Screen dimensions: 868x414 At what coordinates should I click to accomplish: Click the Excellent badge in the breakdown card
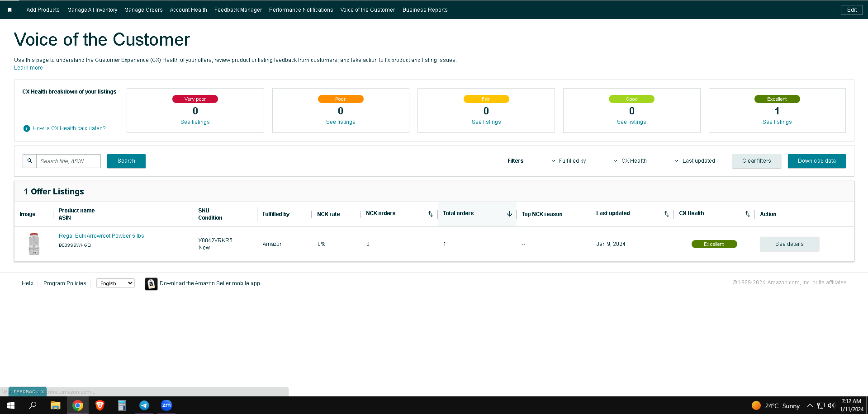777,99
